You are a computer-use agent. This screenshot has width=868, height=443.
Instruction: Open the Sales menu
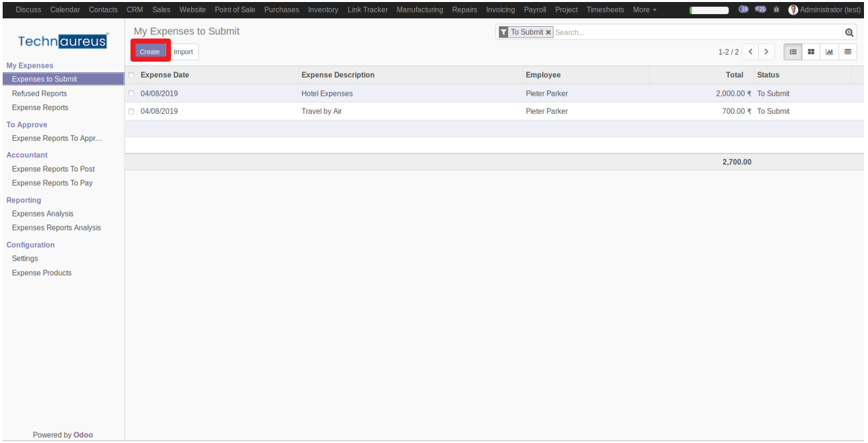161,9
